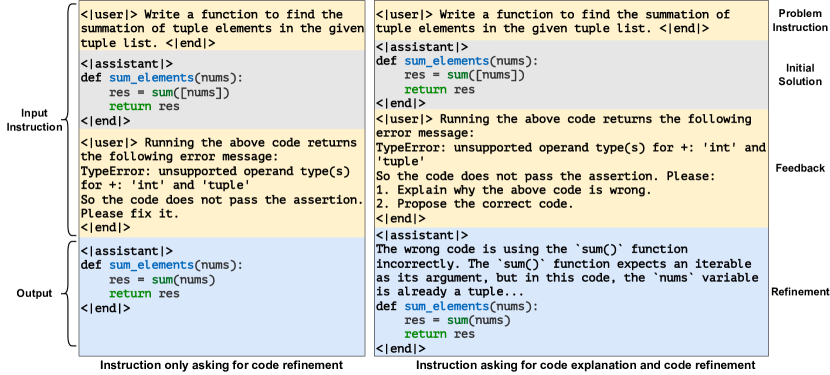This screenshot has width=830, height=375.
Task: Click line "is already a tuple..."
Action: pyautogui.click(x=450, y=292)
